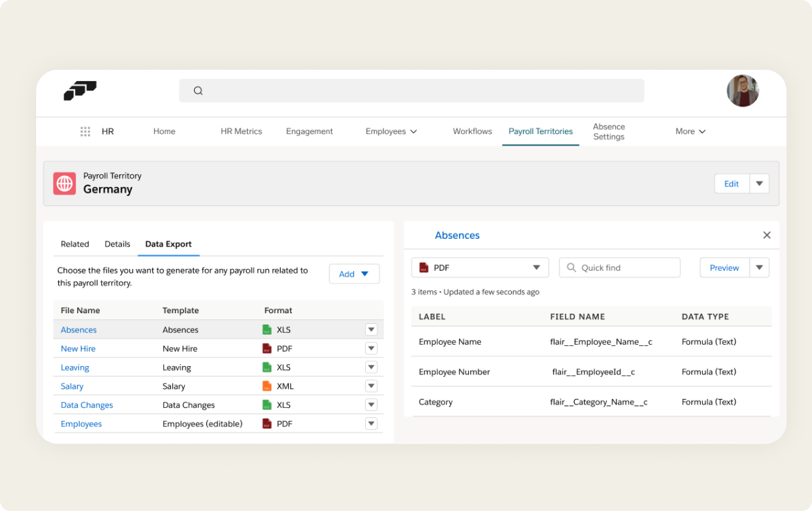Click the LABEL column header
The width and height of the screenshot is (812, 511).
pyautogui.click(x=432, y=317)
